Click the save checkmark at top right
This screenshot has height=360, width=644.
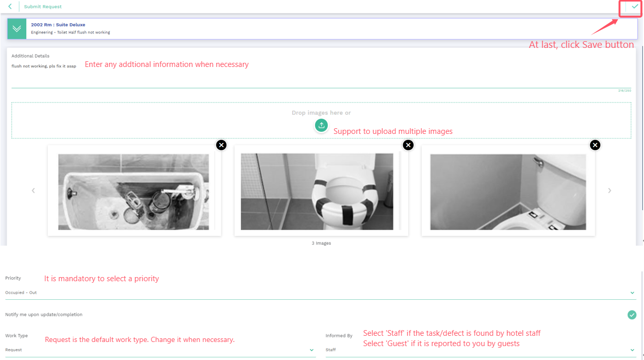635,7
